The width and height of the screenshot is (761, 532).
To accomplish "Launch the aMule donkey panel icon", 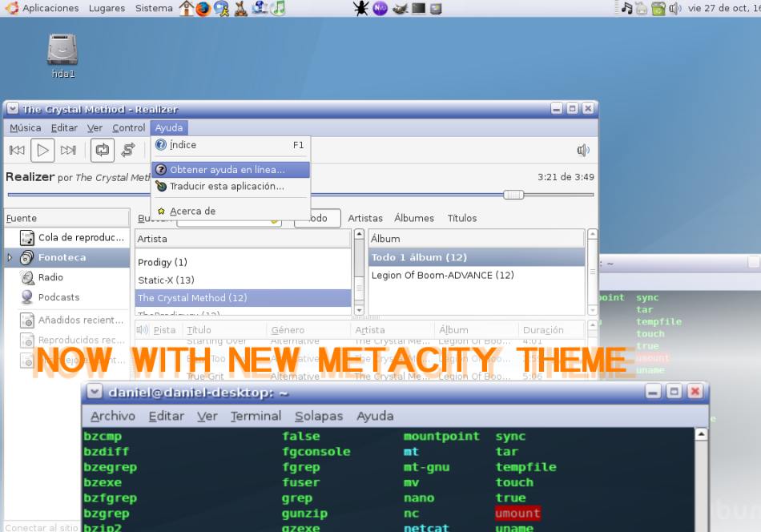I will click(x=241, y=8).
